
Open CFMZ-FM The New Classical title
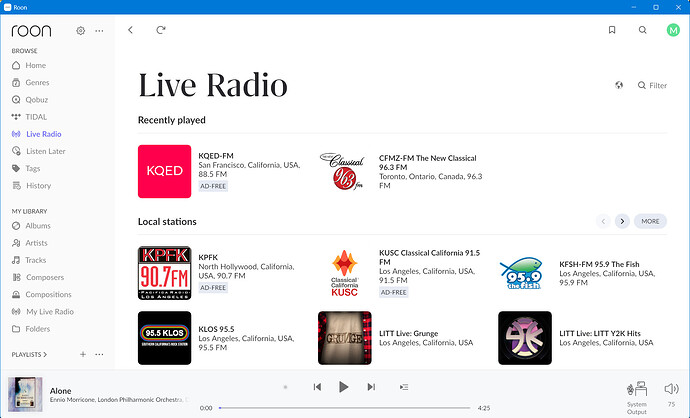coord(428,162)
